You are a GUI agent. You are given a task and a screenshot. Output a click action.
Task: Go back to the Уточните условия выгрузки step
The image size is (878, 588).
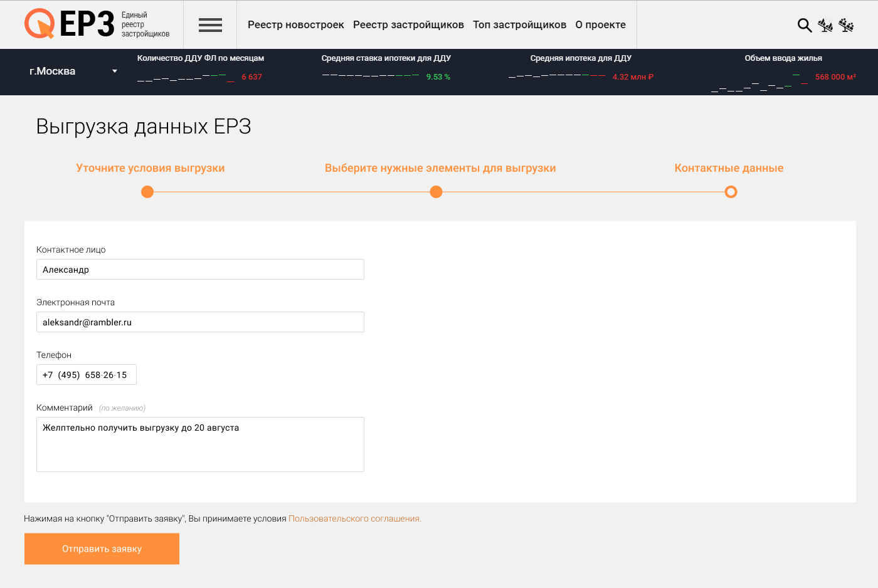pyautogui.click(x=147, y=192)
